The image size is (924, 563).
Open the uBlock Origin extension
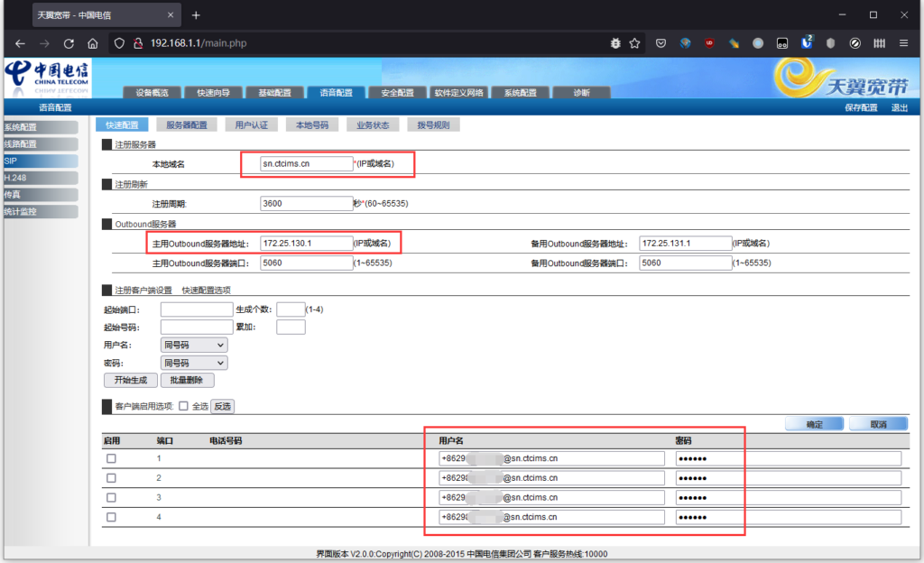[x=709, y=43]
